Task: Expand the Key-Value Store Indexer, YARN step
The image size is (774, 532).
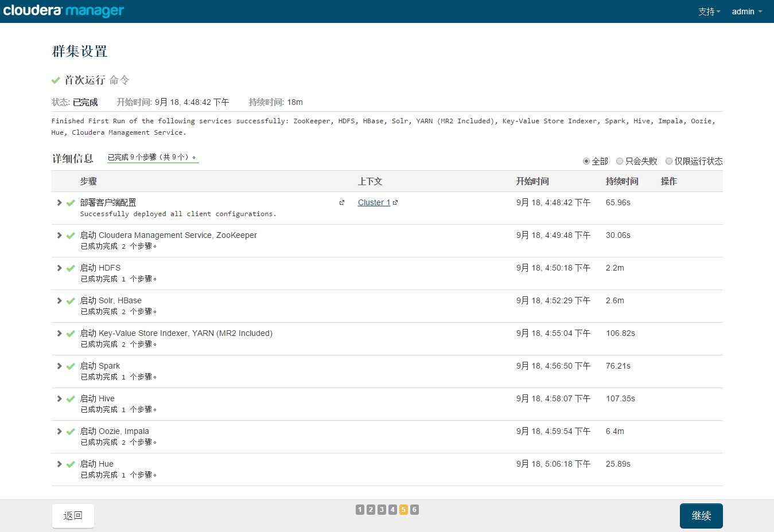Action: [59, 333]
